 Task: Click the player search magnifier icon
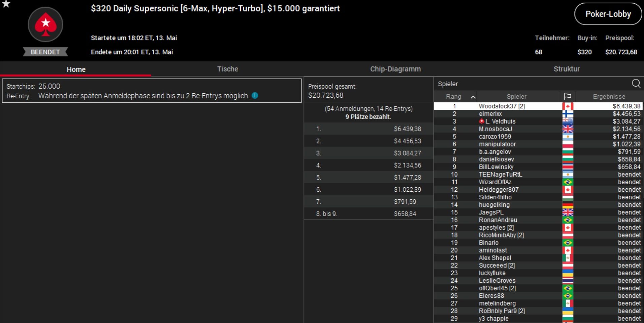click(636, 84)
